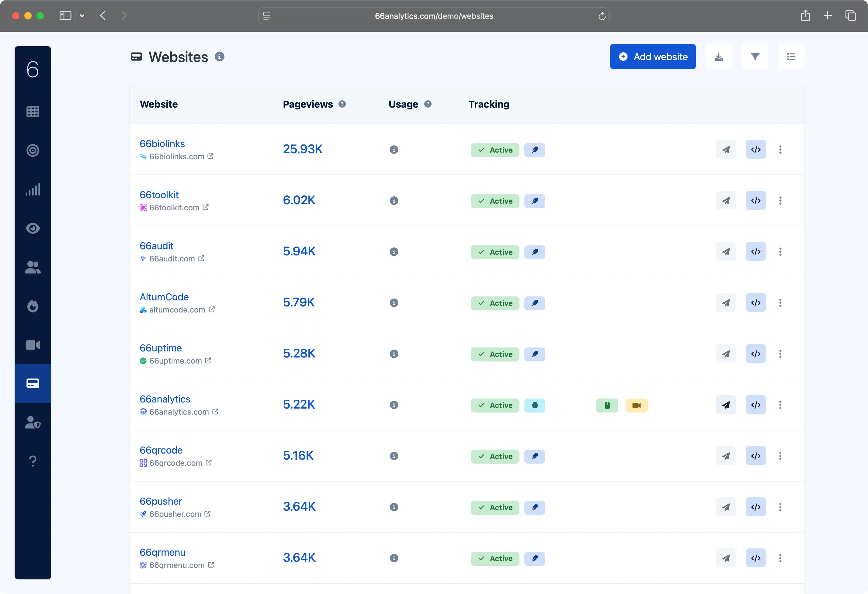Click the Add website button
Image resolution: width=868 pixels, height=594 pixels.
click(x=652, y=57)
